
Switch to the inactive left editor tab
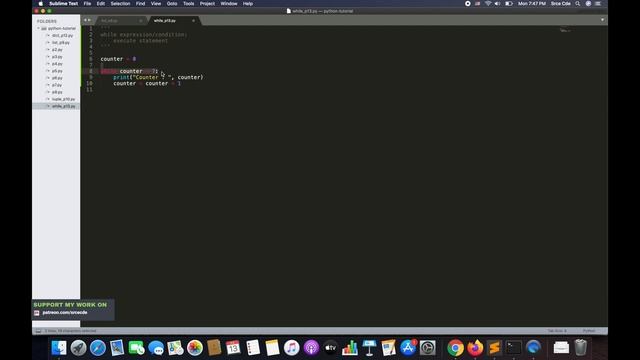(120, 20)
